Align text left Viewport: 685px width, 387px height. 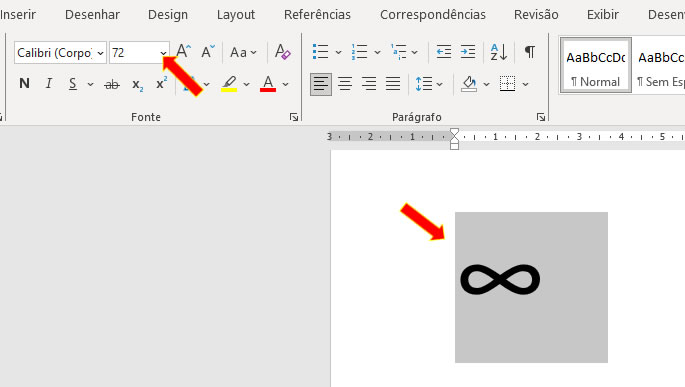click(321, 83)
